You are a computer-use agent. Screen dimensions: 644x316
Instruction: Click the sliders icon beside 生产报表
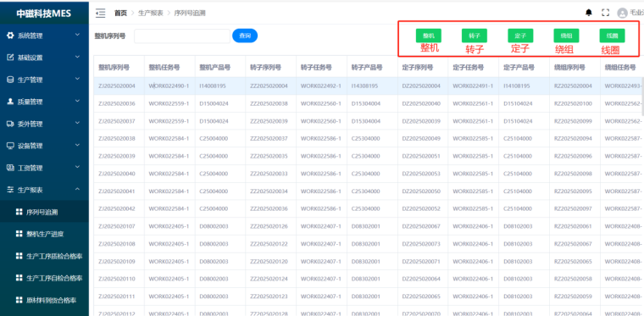(x=10, y=190)
